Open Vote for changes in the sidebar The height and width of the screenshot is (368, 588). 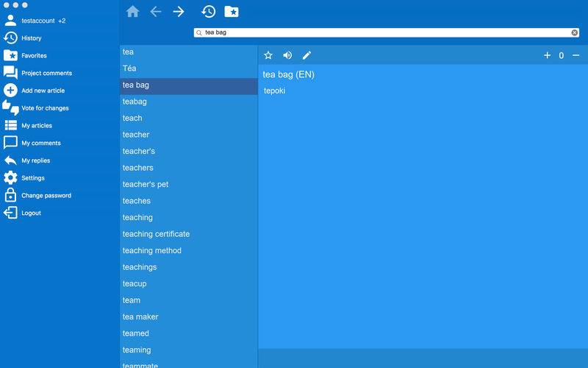pos(45,108)
